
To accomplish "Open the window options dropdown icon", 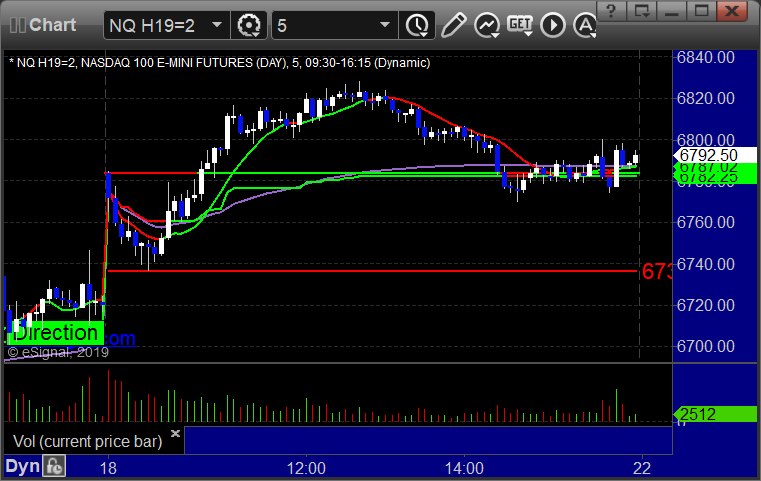I will coord(641,11).
